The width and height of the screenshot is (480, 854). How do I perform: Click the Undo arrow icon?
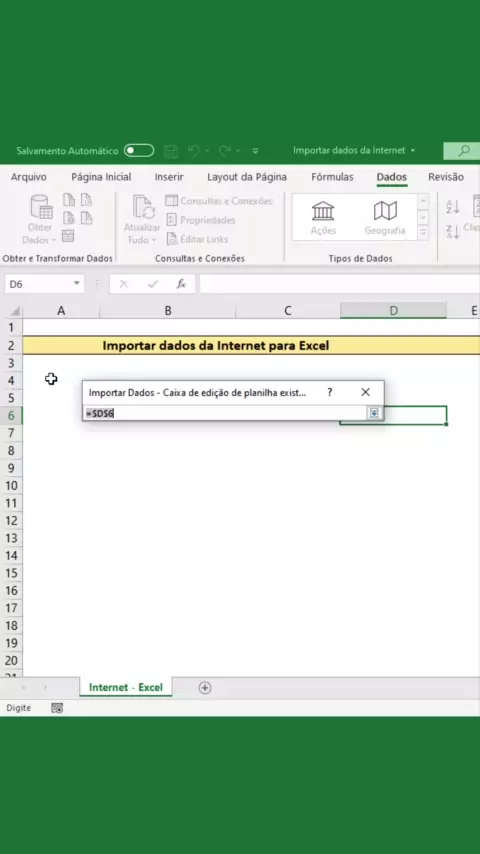pos(193,151)
